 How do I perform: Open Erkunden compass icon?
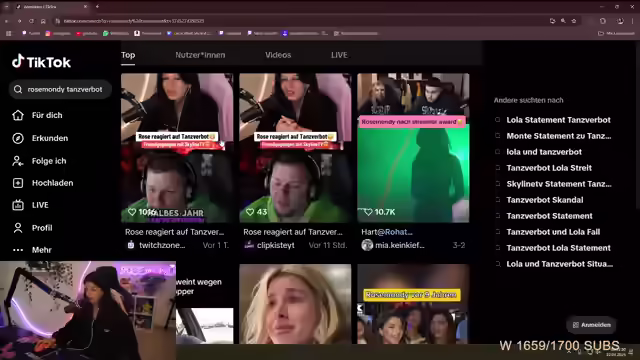click(x=18, y=138)
